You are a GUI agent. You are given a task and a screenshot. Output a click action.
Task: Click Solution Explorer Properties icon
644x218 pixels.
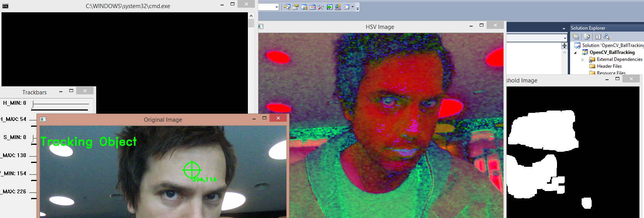(x=576, y=37)
